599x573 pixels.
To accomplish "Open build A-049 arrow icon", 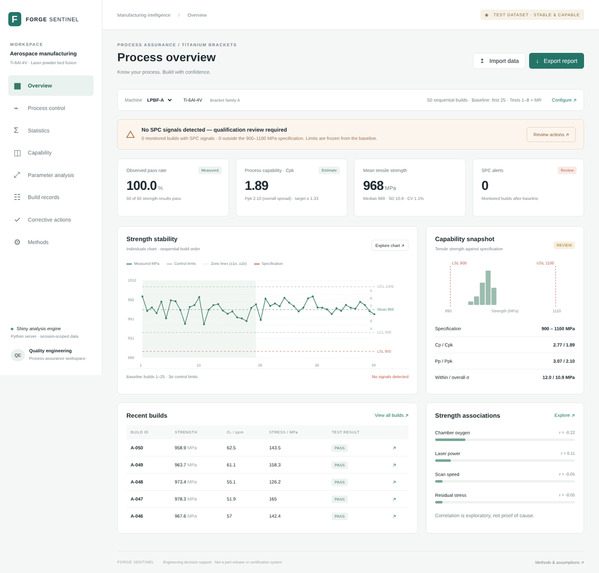I will coord(394,465).
